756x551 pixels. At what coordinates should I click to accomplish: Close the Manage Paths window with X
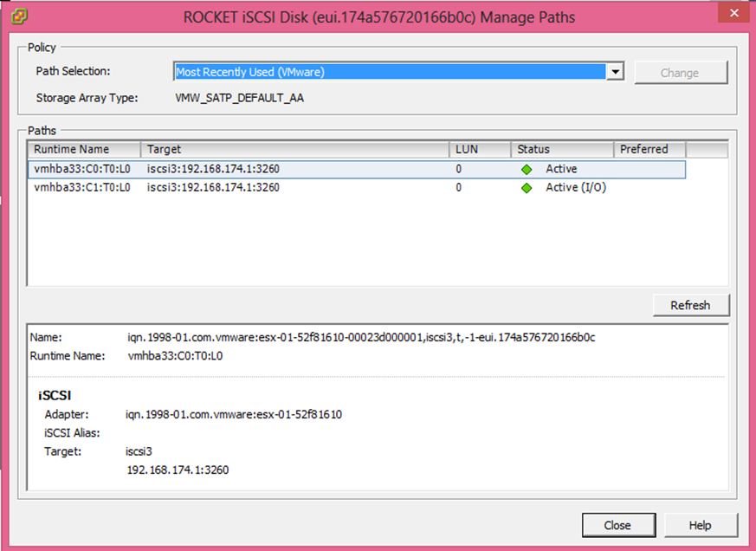(734, 13)
